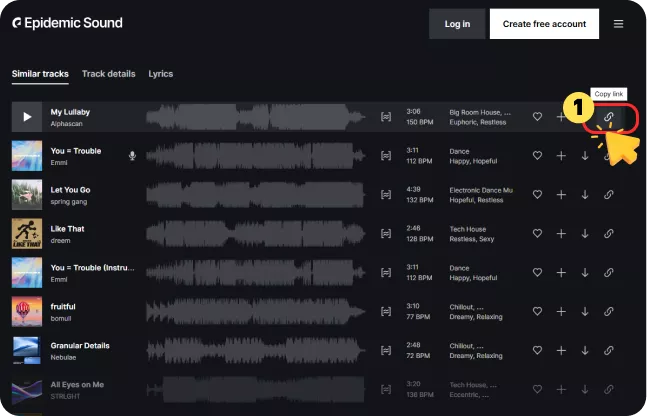647x416 pixels.
Task: Like the Let You Go track
Action: point(537,194)
